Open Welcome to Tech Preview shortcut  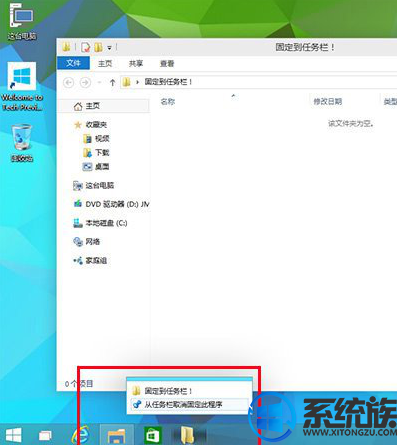pos(22,86)
